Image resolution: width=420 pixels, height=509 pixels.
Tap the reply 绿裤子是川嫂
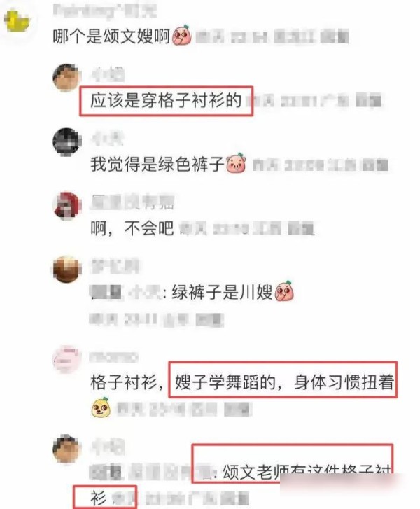coord(222,292)
